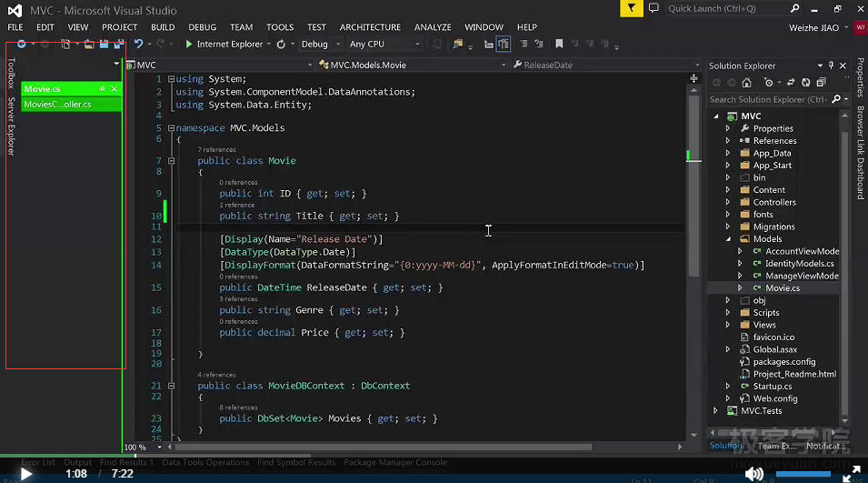Open the FILE menu
The height and width of the screenshot is (483, 868).
coord(15,27)
